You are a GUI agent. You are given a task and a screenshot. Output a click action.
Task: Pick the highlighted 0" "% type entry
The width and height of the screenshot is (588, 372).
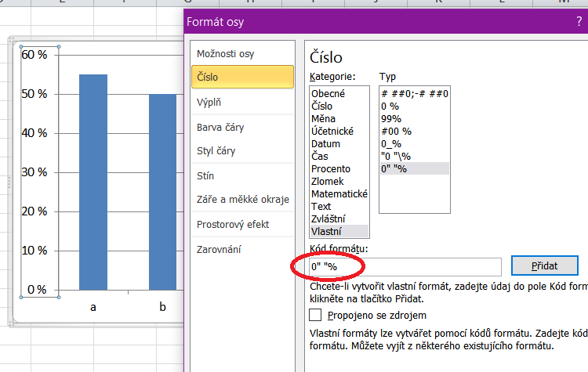pos(415,168)
